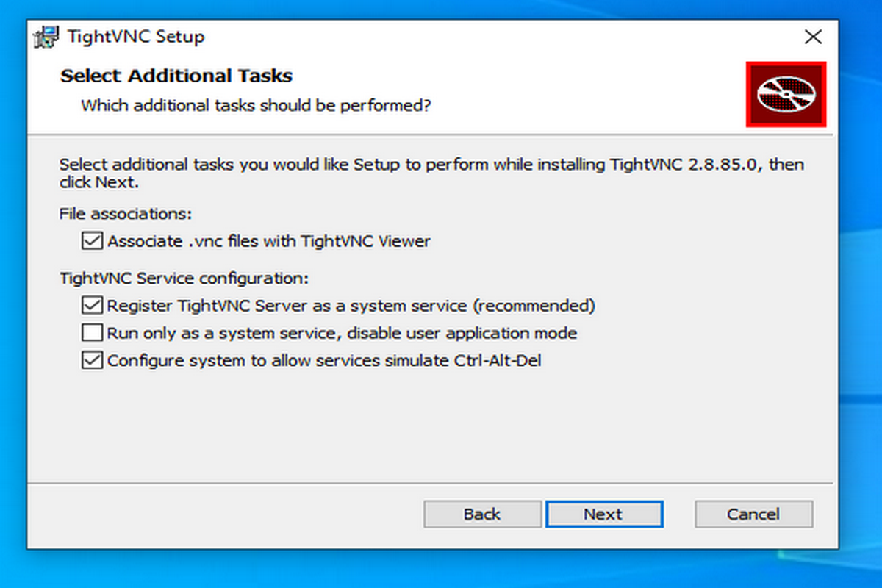Screen dimensions: 882x588
Task: Click the instruction text mentioning TightVNC 2.8.85.0
Action: (431, 165)
